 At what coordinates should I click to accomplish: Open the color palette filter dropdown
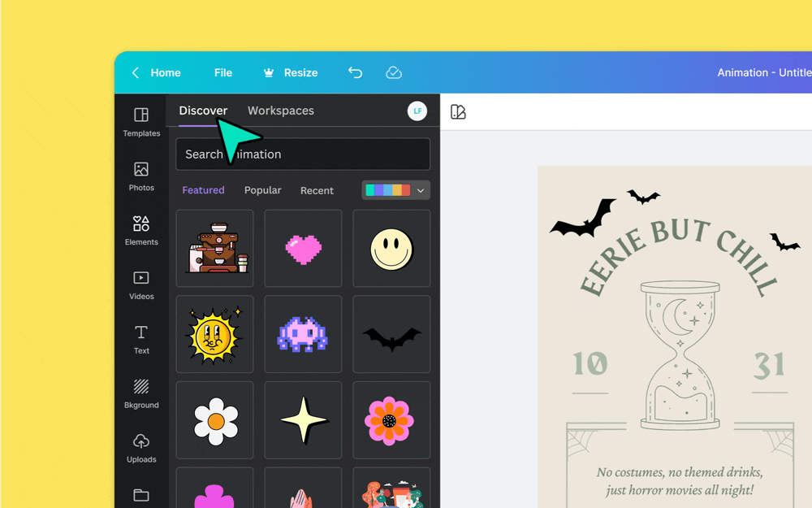(395, 190)
